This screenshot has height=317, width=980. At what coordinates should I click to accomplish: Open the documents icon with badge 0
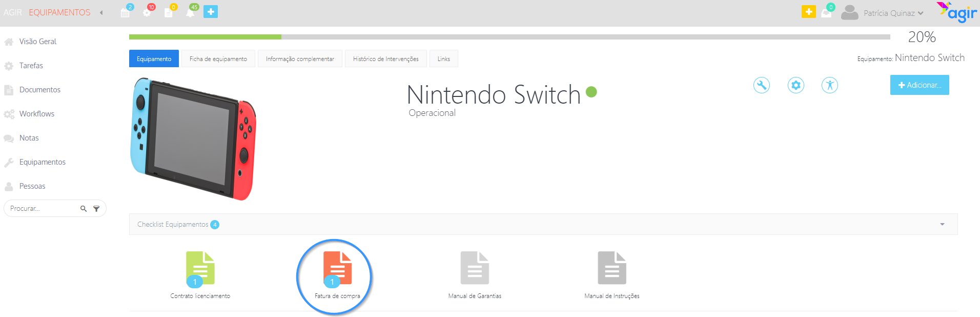169,12
